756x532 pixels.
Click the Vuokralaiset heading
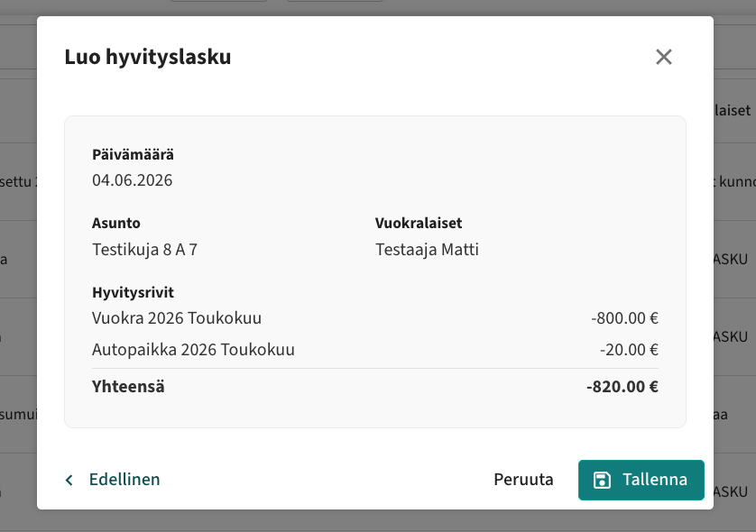419,223
